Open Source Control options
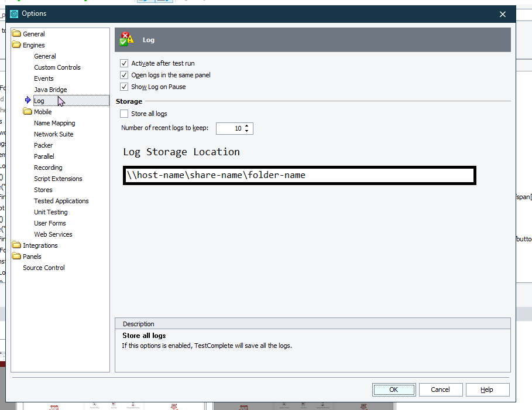This screenshot has height=410, width=532. coord(44,268)
